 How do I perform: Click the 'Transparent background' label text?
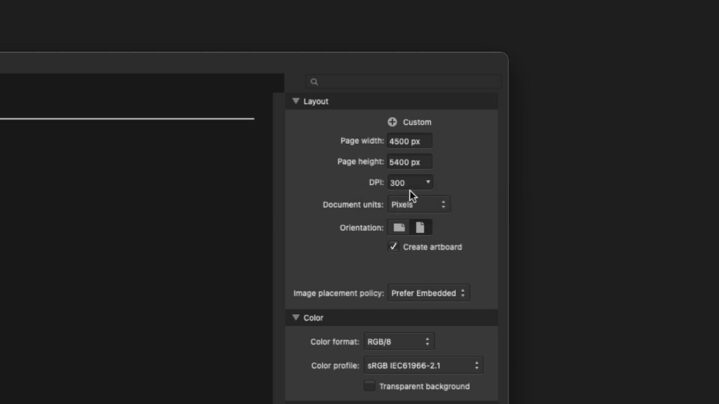point(425,387)
